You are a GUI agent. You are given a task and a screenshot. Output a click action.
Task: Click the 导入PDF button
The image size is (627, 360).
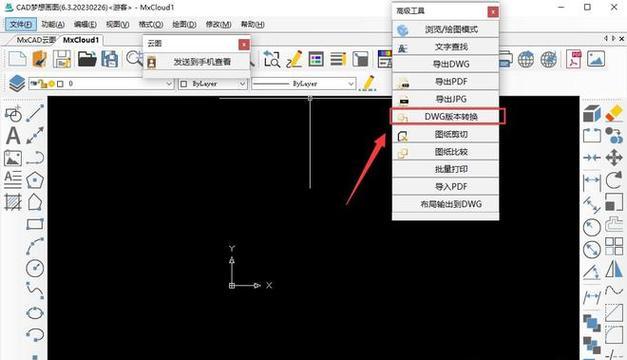(x=445, y=187)
